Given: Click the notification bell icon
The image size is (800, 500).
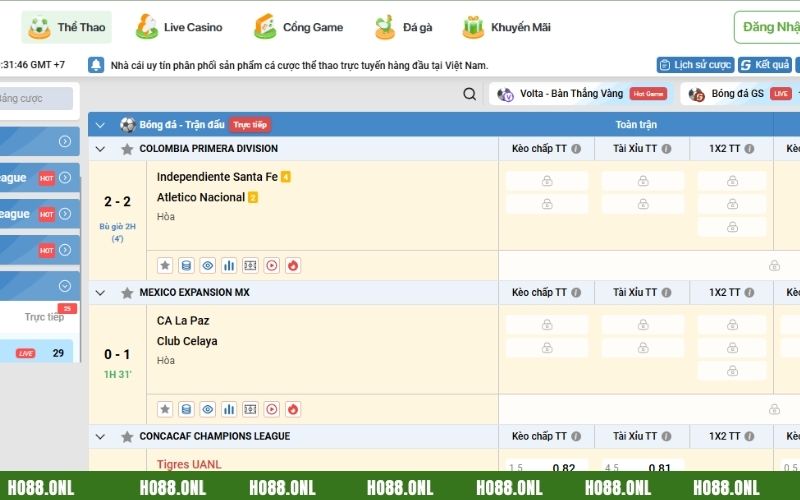Looking at the screenshot, I should (x=96, y=65).
